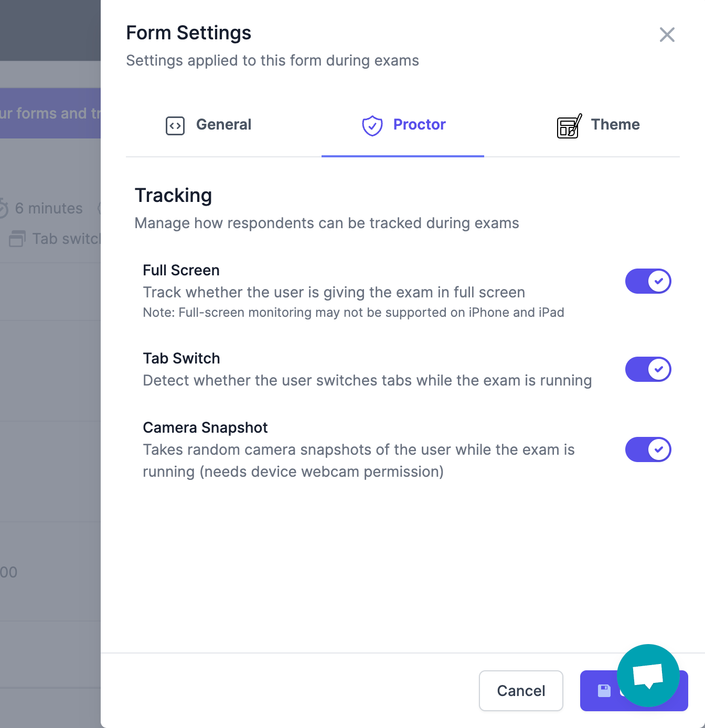Turn off the Tab Switch detection toggle
The image size is (705, 728).
[x=648, y=369]
